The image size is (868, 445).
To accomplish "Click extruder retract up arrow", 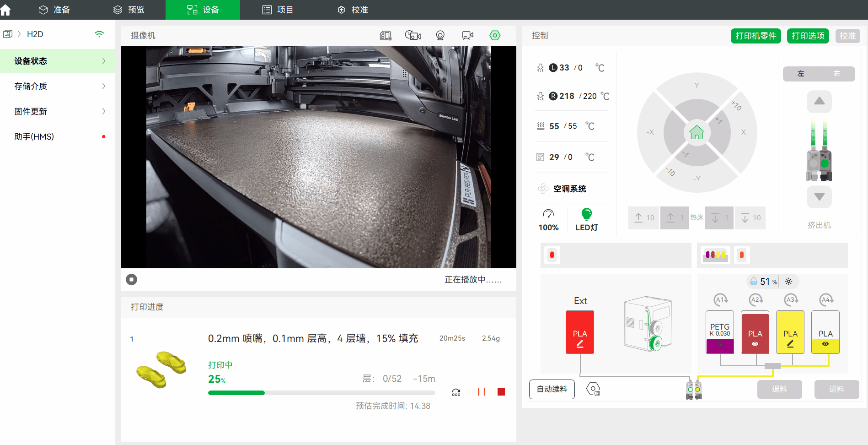I will point(819,101).
